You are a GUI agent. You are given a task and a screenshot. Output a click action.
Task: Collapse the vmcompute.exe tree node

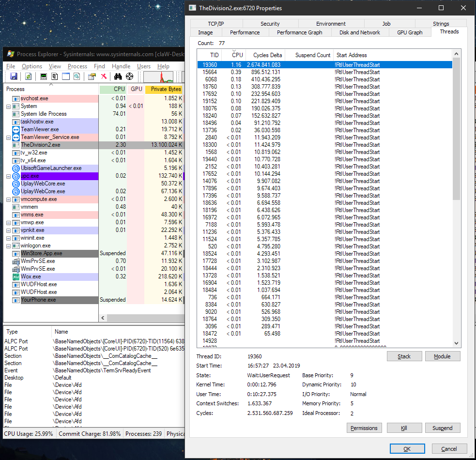(9, 199)
